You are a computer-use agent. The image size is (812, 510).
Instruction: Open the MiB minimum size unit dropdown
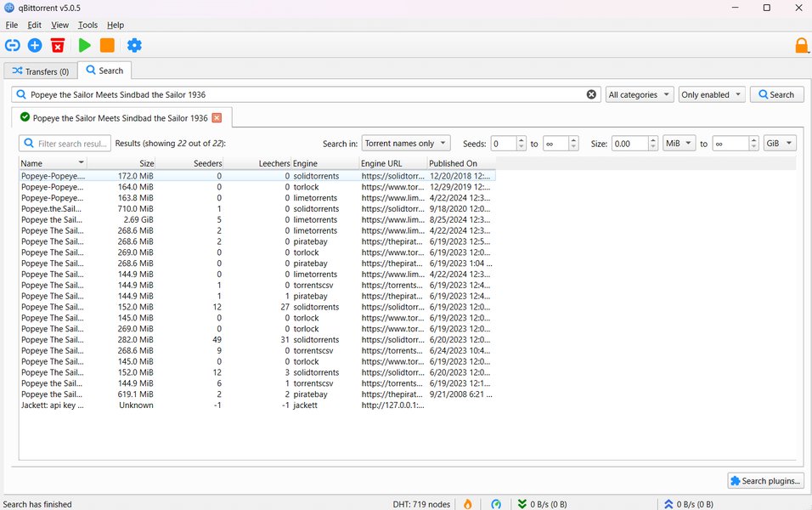(x=679, y=143)
